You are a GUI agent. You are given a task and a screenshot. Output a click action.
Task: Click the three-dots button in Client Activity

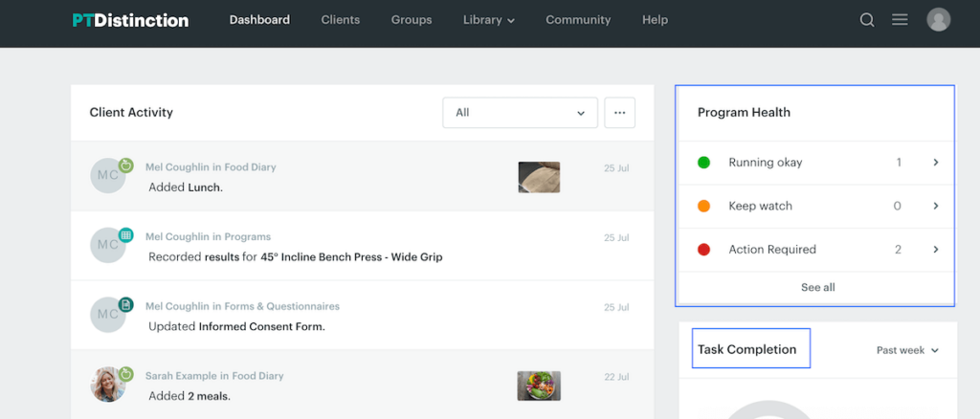619,113
